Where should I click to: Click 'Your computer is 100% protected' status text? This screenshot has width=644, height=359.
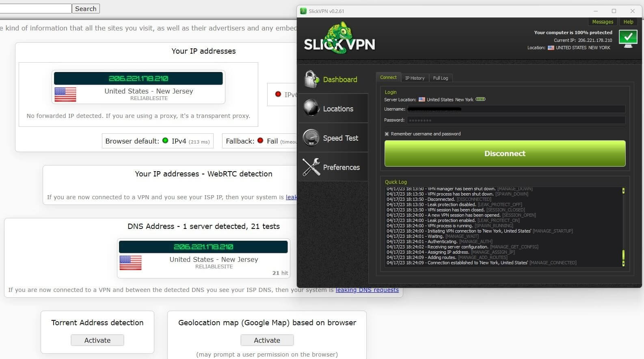coord(573,33)
